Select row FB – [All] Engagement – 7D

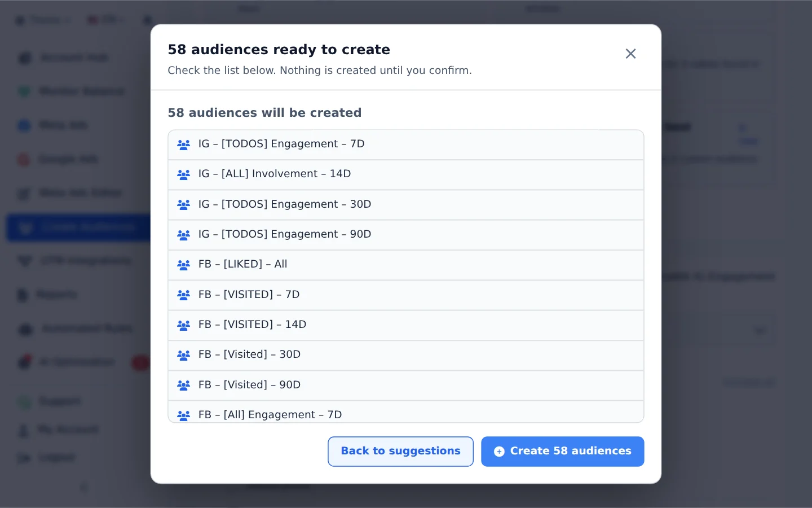point(406,411)
